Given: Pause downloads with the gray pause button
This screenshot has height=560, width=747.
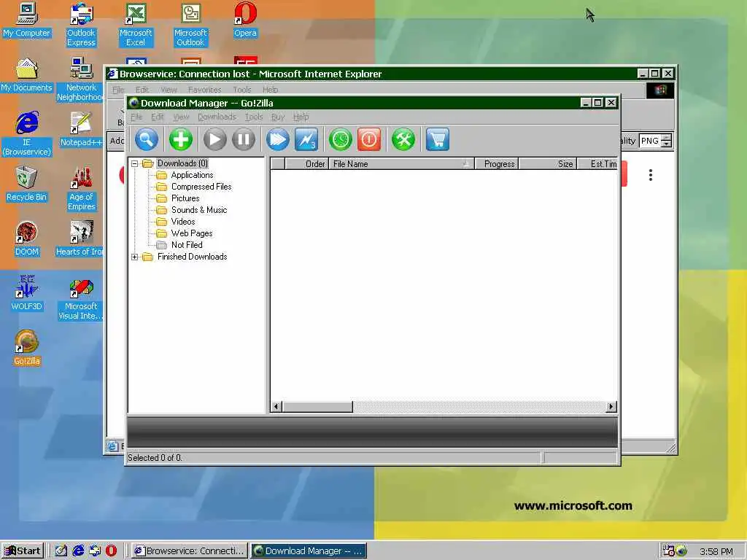Looking at the screenshot, I should coord(244,139).
